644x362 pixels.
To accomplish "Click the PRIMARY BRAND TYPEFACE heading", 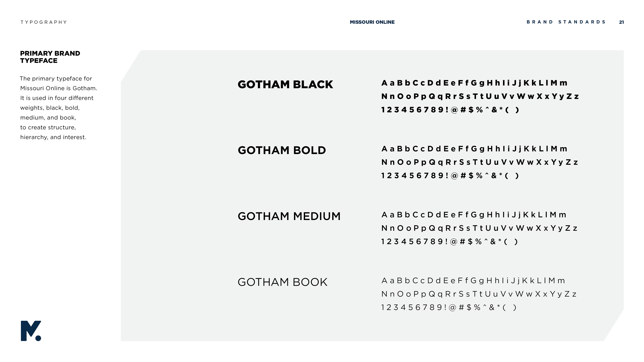I will coord(50,57).
